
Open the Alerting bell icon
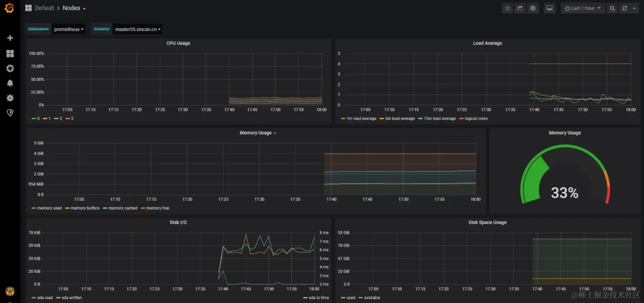pos(10,83)
